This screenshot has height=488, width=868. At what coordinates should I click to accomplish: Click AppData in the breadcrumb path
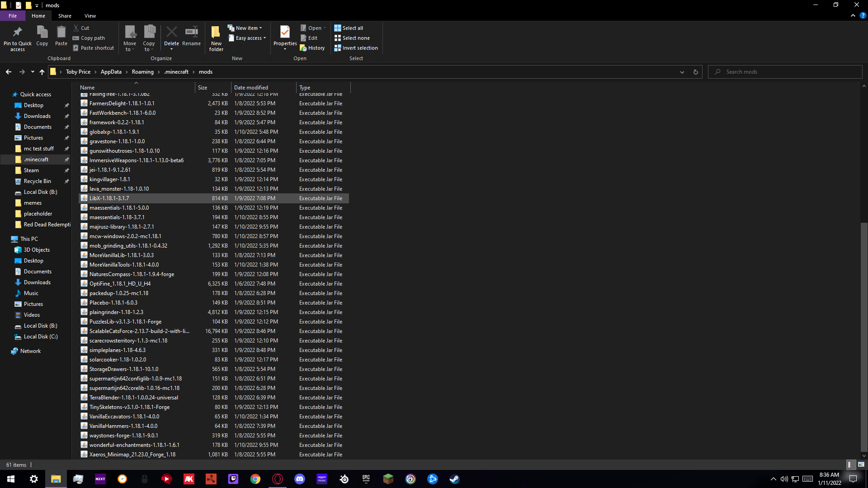(111, 72)
